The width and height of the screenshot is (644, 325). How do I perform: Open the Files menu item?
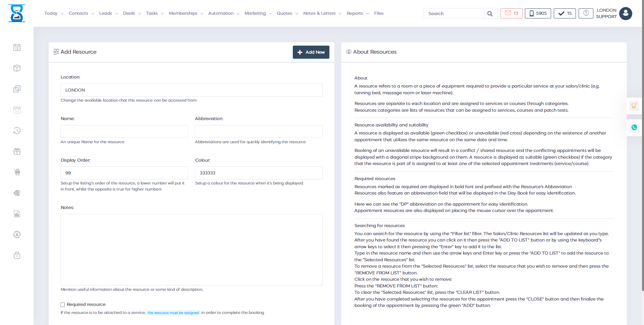379,13
